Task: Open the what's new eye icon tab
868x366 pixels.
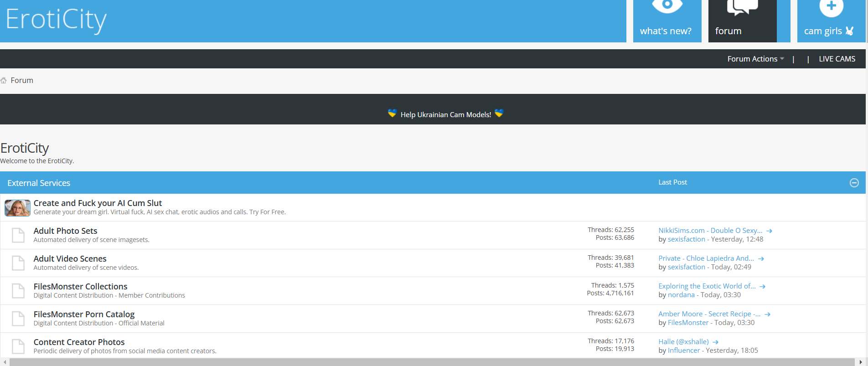Action: (x=667, y=21)
